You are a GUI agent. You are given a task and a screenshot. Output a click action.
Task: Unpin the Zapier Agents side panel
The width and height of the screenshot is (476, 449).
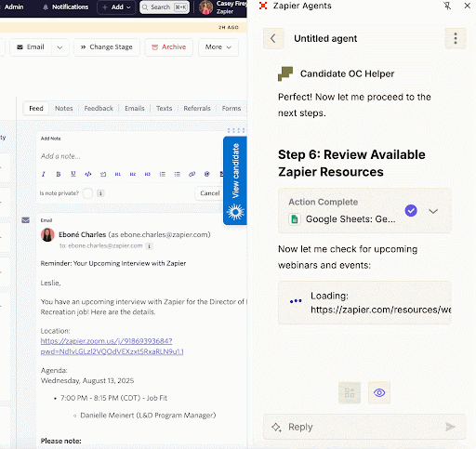click(447, 6)
